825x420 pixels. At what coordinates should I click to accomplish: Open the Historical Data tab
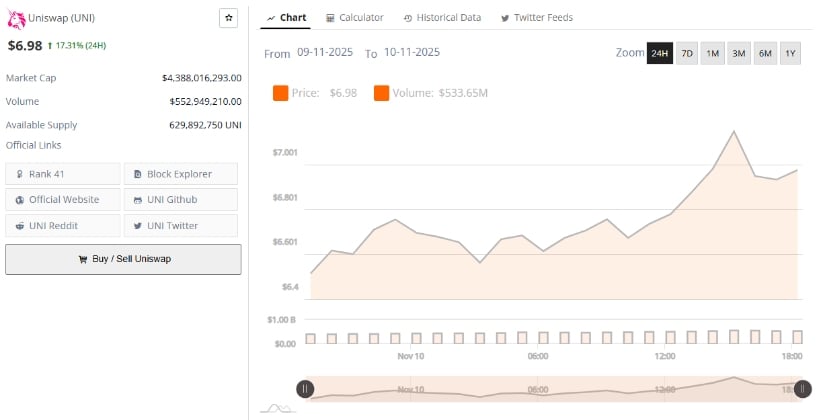tap(441, 18)
